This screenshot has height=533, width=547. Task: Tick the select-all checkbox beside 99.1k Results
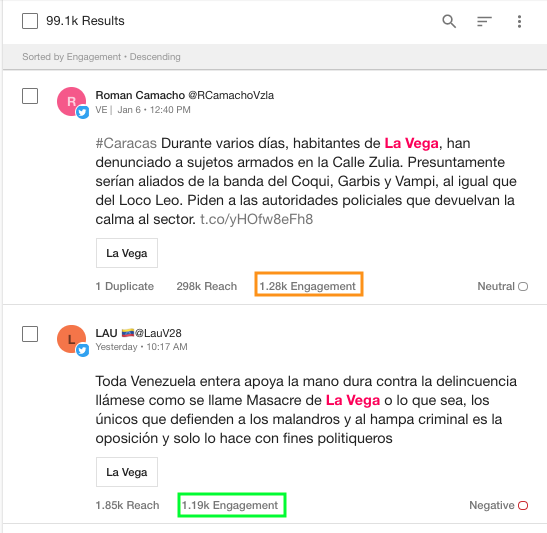point(30,21)
